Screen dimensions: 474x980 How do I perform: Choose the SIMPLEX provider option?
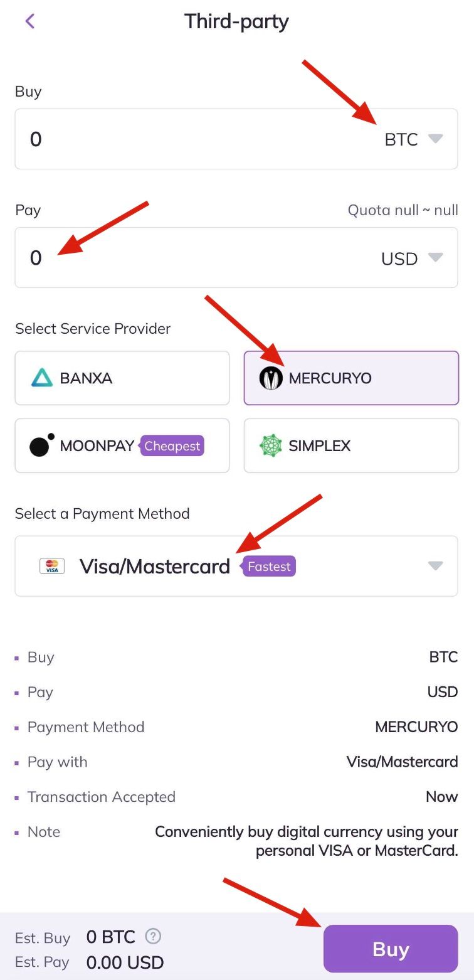351,445
